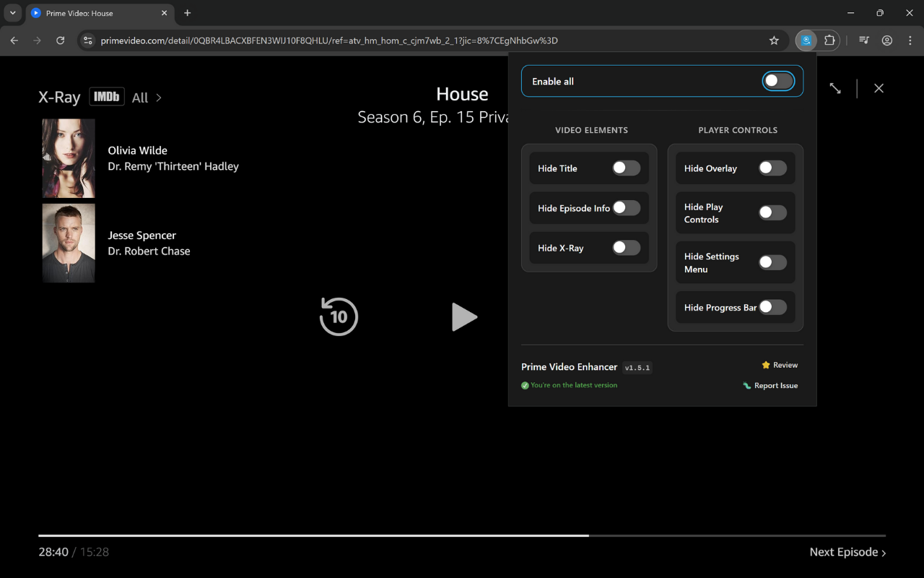Screen dimensions: 924x578
Task: Click the rewind 10 seconds icon
Action: pyautogui.click(x=339, y=316)
